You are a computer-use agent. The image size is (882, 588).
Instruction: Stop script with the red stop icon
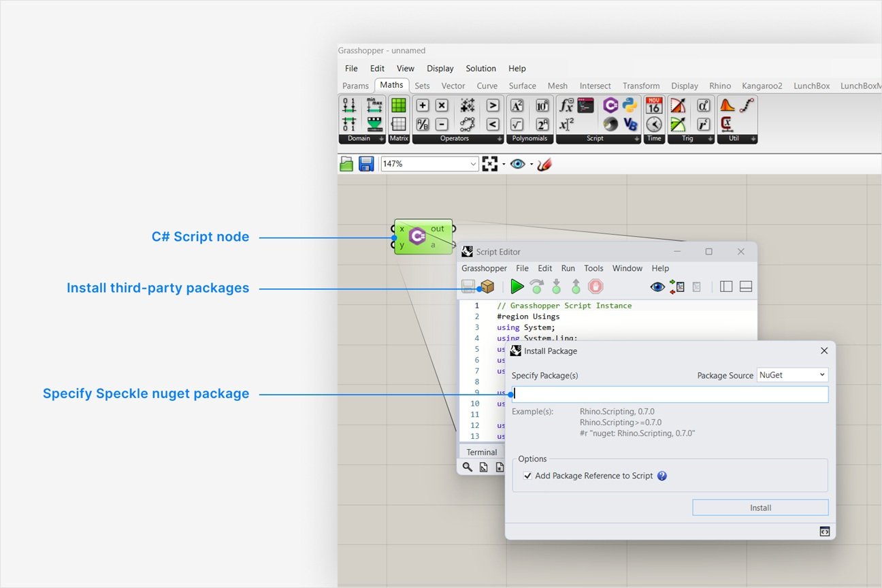pyautogui.click(x=595, y=287)
